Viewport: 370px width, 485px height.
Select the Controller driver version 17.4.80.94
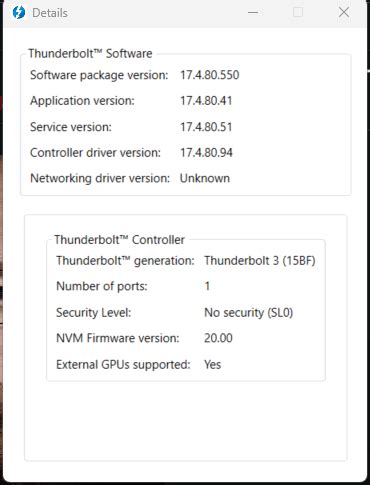click(x=206, y=153)
